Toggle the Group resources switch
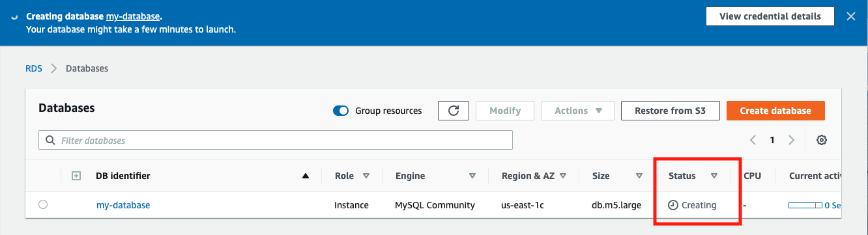 (x=341, y=111)
